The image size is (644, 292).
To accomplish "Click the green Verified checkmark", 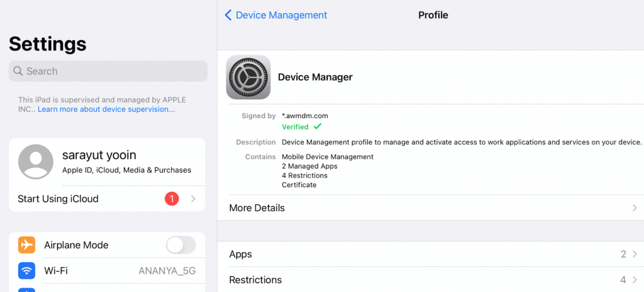I will coord(317,127).
